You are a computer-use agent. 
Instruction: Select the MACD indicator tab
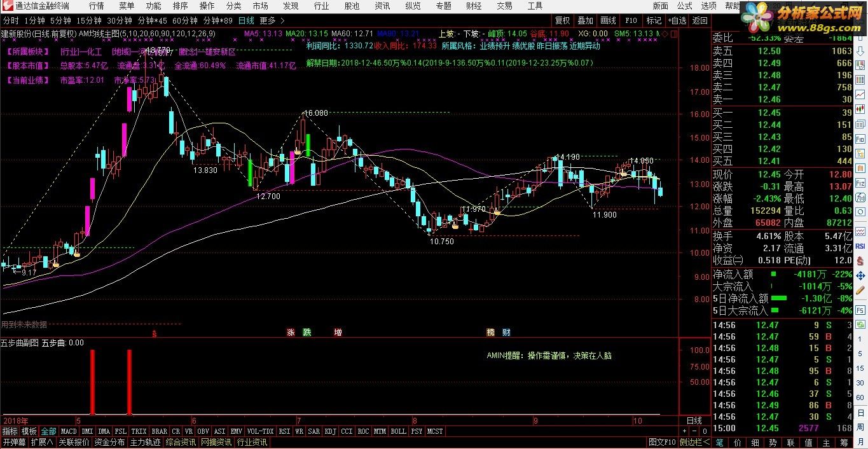pos(69,431)
